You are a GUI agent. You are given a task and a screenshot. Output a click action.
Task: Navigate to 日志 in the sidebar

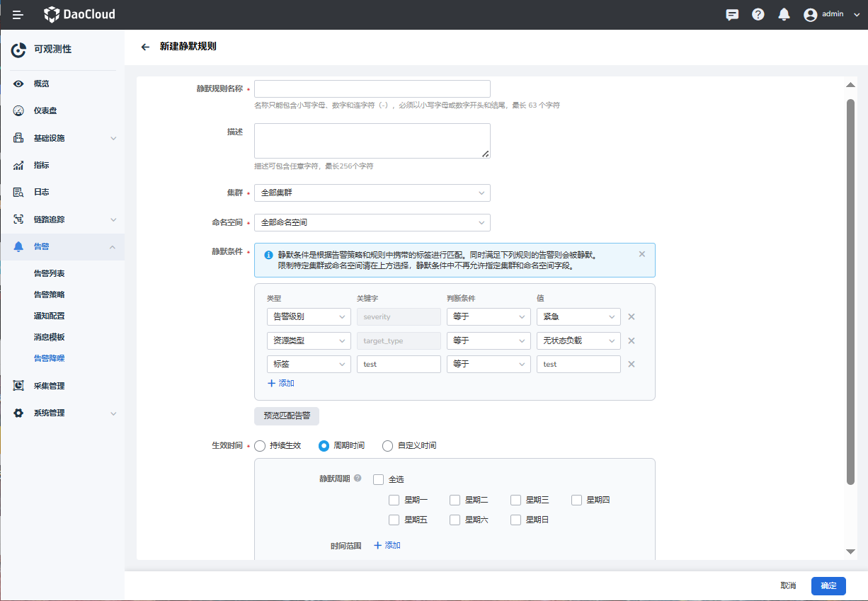[x=41, y=193]
